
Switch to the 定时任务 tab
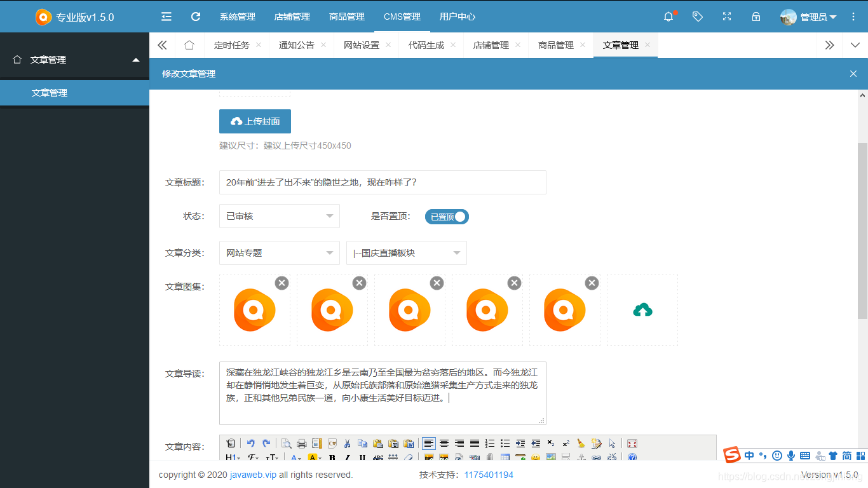232,45
